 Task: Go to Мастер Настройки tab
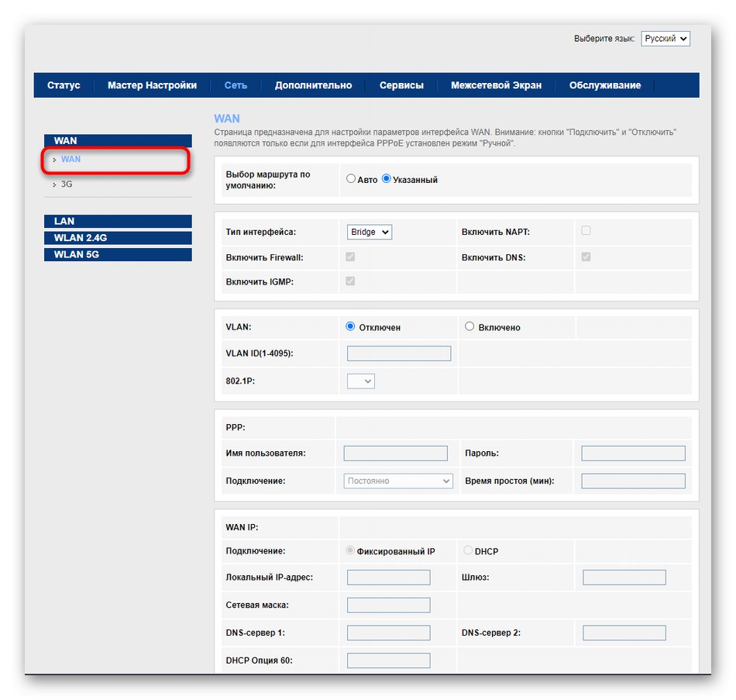point(152,85)
